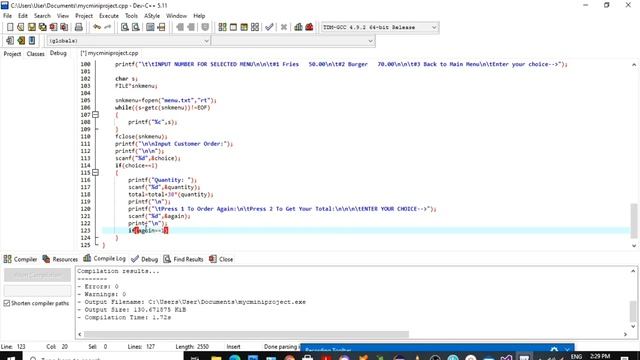Open the Project menu
Image resolution: width=640 pixels, height=360 pixels.
(84, 16)
